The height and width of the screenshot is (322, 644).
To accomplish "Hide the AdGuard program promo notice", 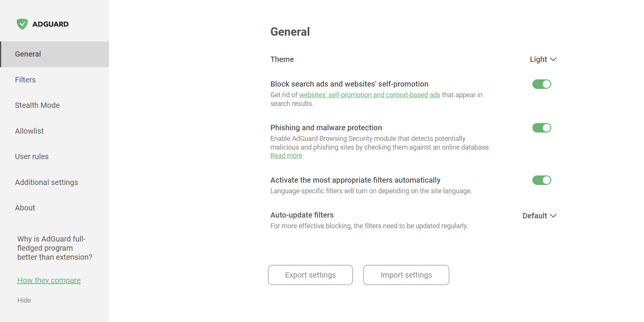I will coord(24,300).
